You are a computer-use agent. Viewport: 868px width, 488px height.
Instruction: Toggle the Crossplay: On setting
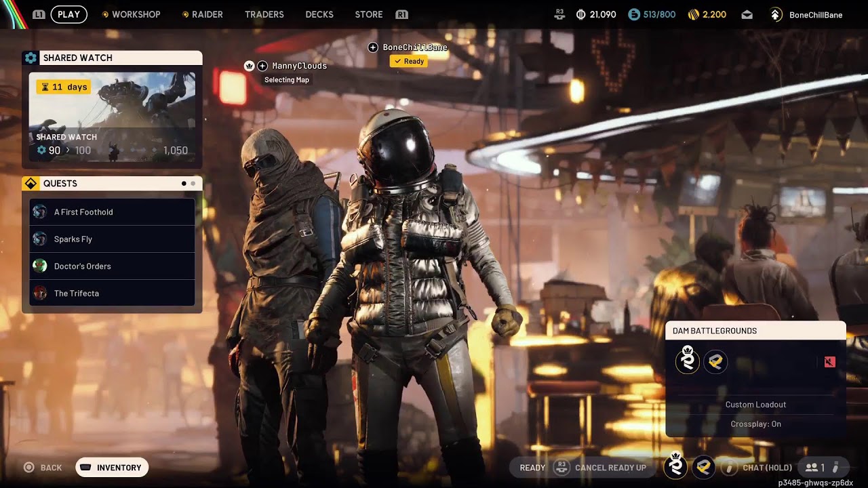click(755, 424)
